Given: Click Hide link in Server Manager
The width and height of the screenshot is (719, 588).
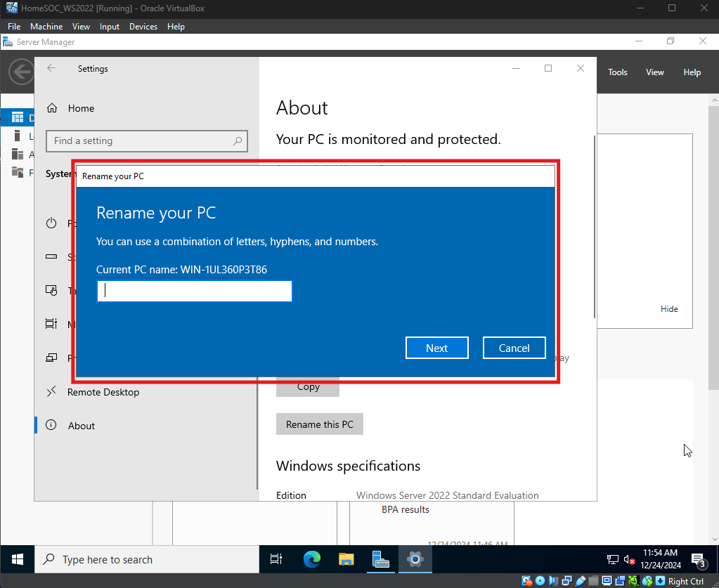Looking at the screenshot, I should 669,309.
